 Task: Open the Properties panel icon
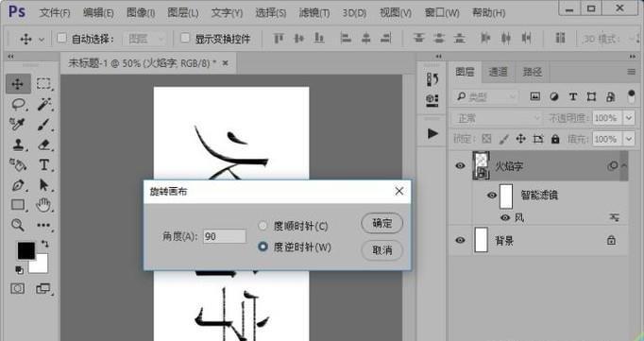point(432,100)
